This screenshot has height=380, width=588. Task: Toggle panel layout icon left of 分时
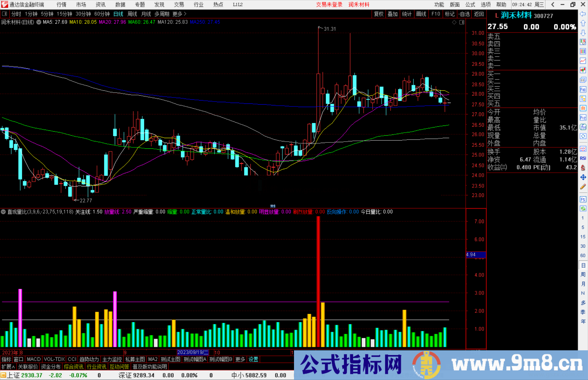coord(5,14)
